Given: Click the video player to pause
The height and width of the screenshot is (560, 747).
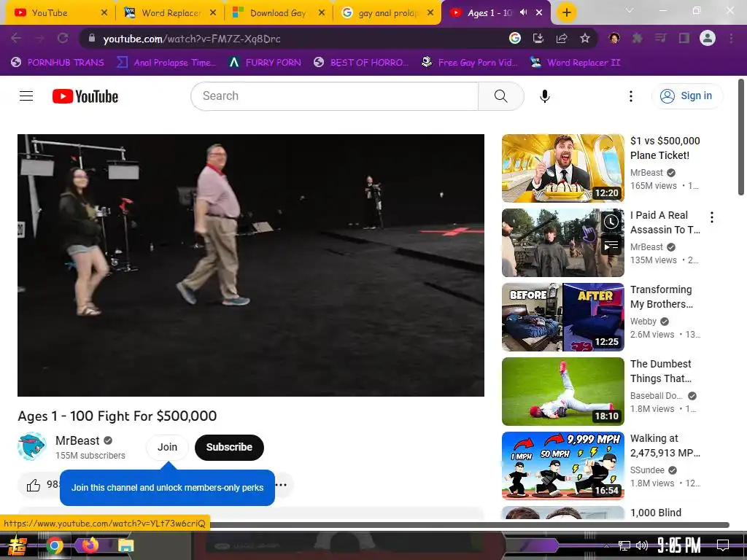Looking at the screenshot, I should (x=251, y=265).
